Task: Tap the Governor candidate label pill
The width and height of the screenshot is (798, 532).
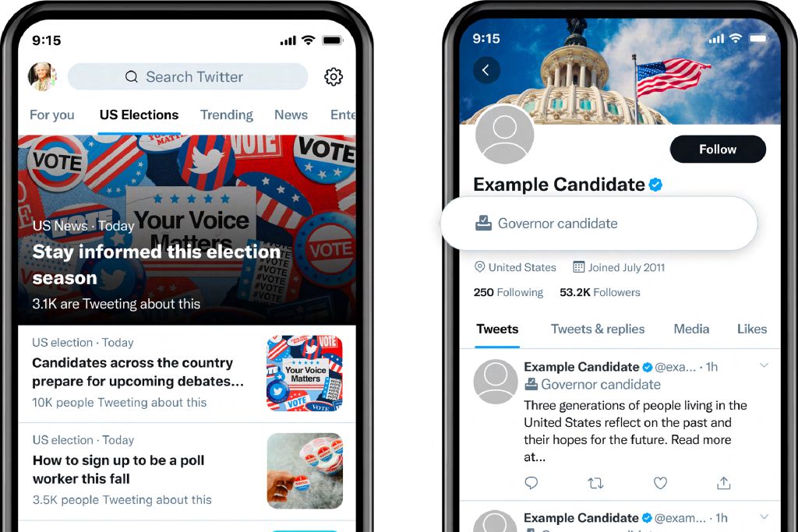Action: pos(599,224)
